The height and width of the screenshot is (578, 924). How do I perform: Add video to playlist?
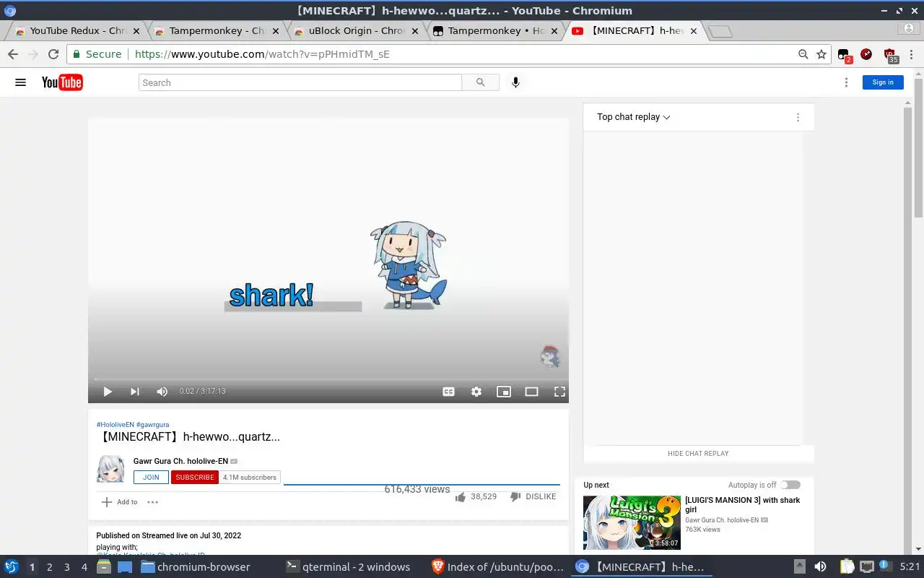[x=119, y=502]
